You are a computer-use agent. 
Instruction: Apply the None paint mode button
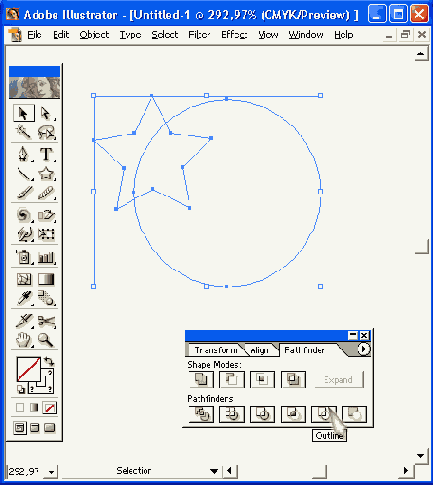pyautogui.click(x=50, y=407)
